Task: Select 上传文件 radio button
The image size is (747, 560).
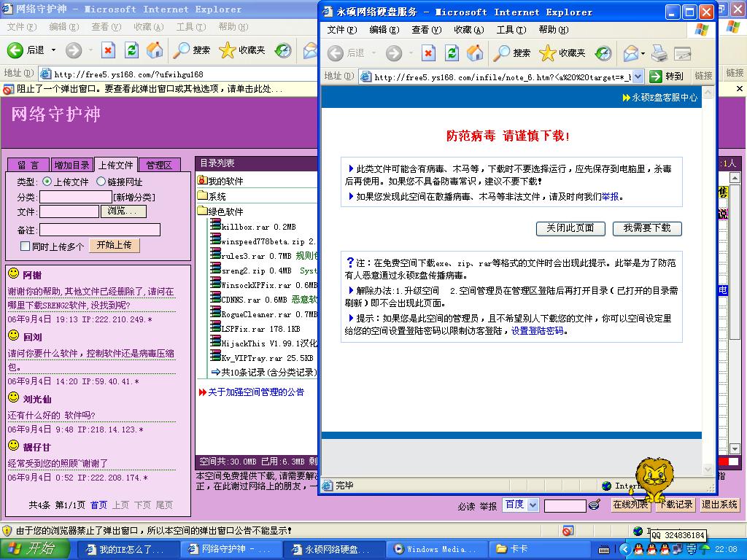Action: [x=47, y=182]
